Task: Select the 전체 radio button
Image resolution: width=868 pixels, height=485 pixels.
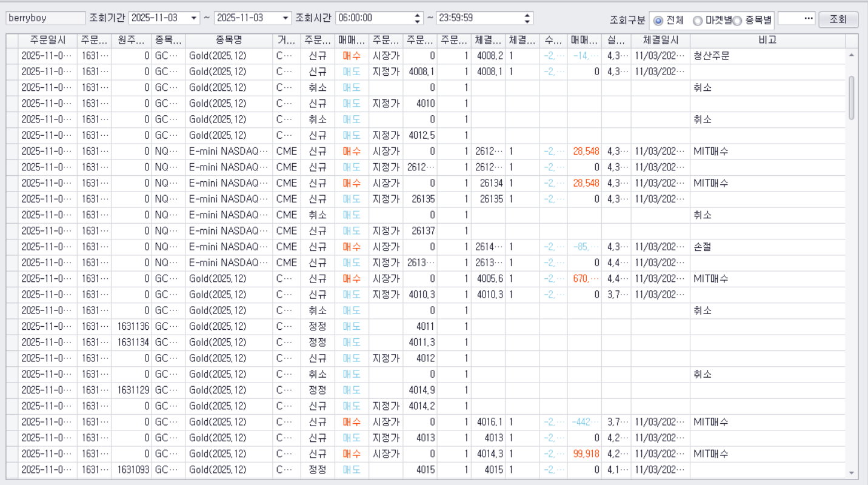Action: [658, 21]
